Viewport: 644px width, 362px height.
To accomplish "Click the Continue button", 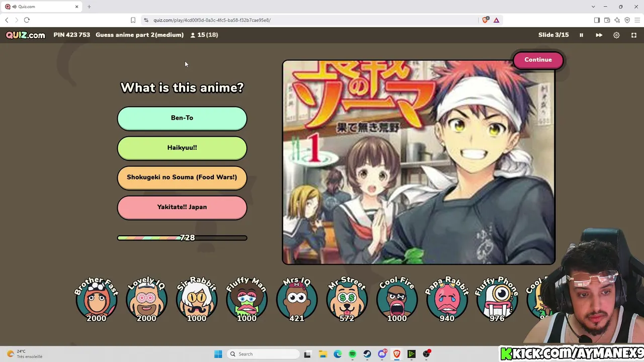I will (x=538, y=60).
